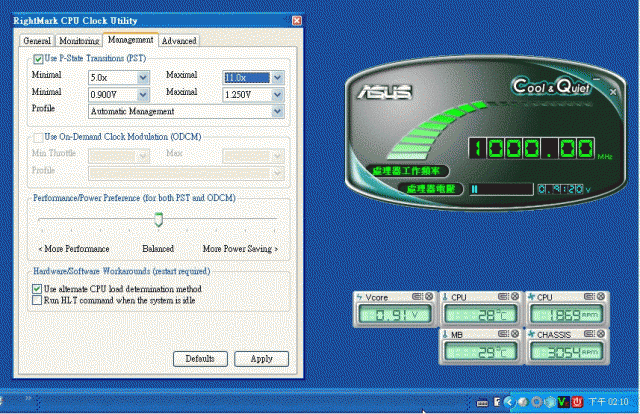Close the Vcore monitor widget
The height and width of the screenshot is (414, 640).
click(x=429, y=296)
